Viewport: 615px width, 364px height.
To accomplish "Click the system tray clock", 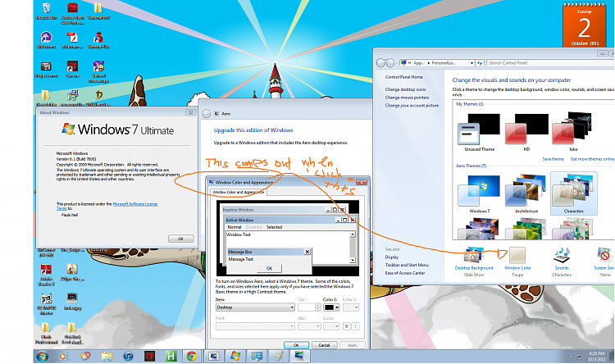I will [596, 356].
